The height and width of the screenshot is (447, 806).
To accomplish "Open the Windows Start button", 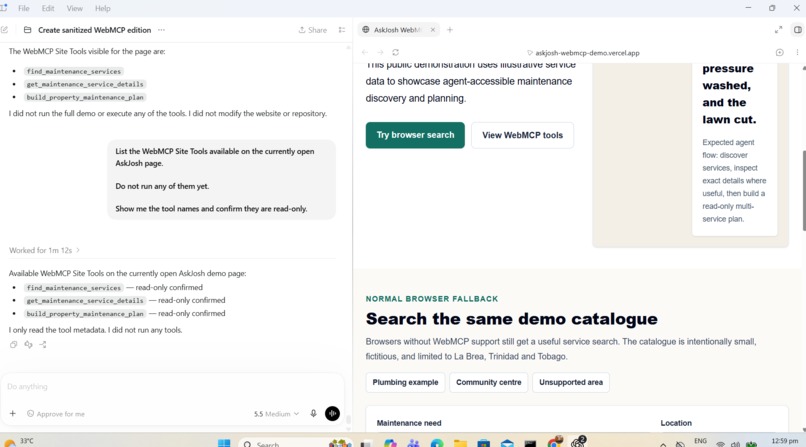I will coord(224,443).
